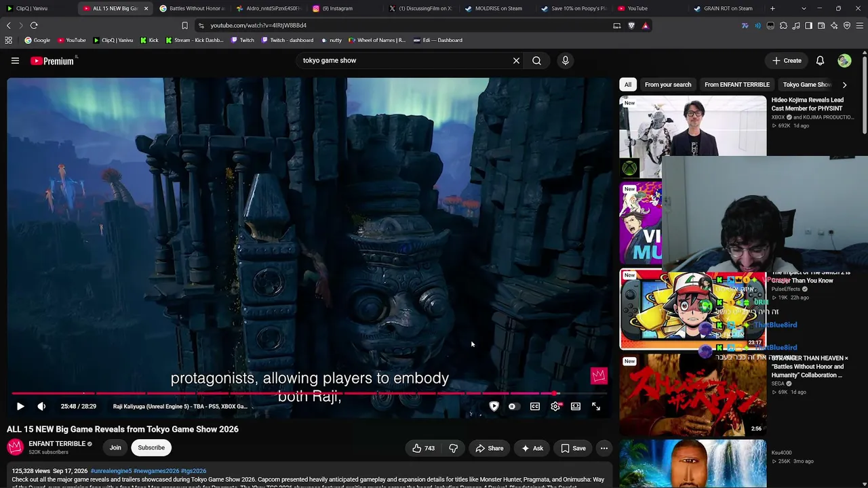
Task: Open the Hideo Kojima PHYSINT video thumbnail
Action: point(693,126)
